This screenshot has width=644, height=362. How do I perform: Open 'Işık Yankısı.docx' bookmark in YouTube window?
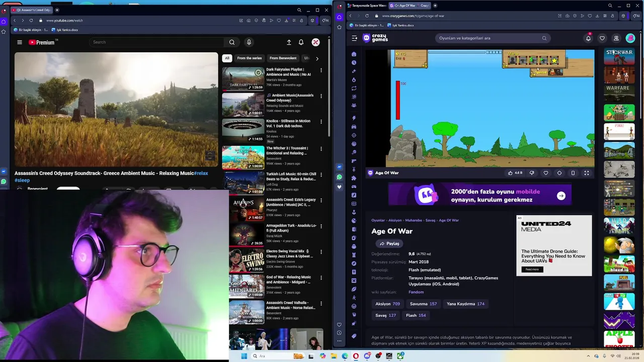(65, 30)
